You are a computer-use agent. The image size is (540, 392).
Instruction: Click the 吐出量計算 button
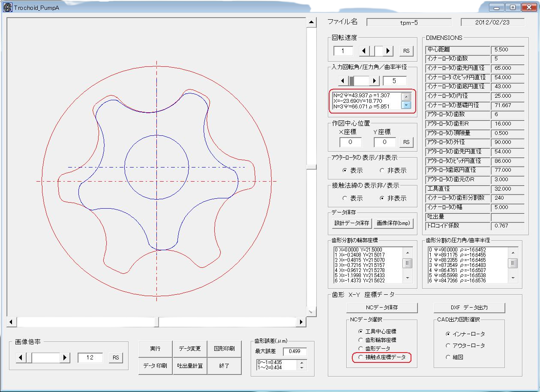tap(190, 366)
